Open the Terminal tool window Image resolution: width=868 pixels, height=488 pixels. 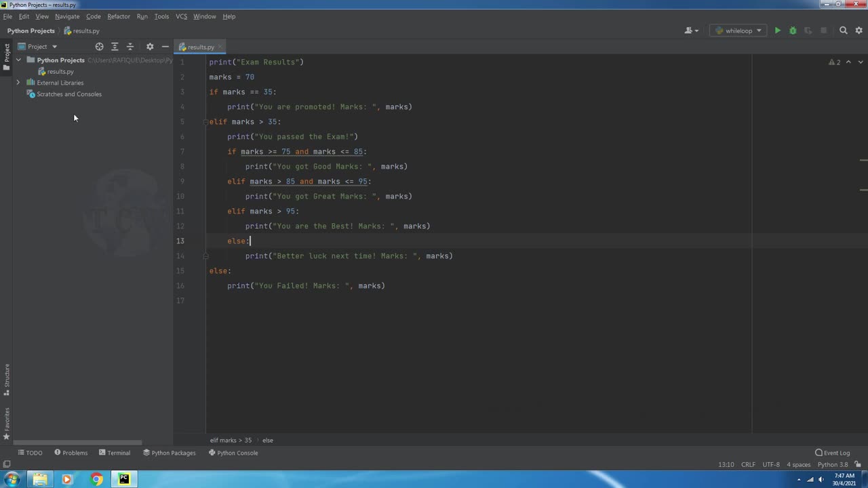point(114,453)
